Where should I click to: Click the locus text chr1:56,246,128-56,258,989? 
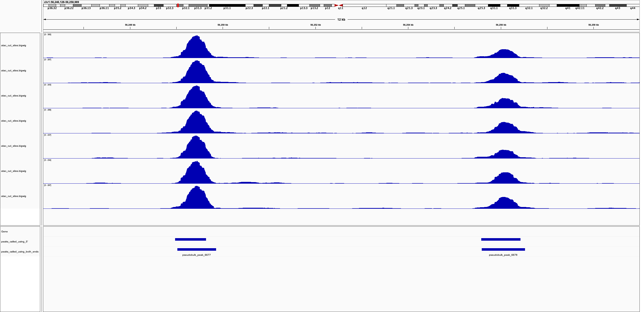[61, 2]
